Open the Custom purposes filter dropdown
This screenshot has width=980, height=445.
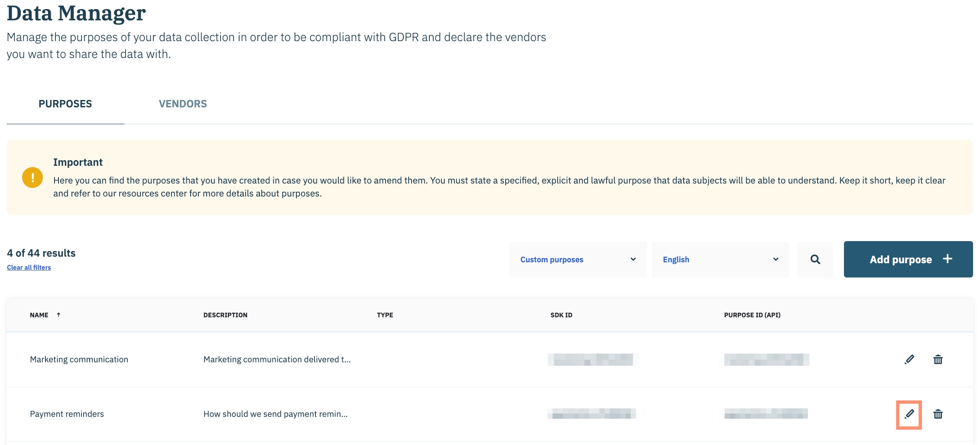[x=578, y=259]
